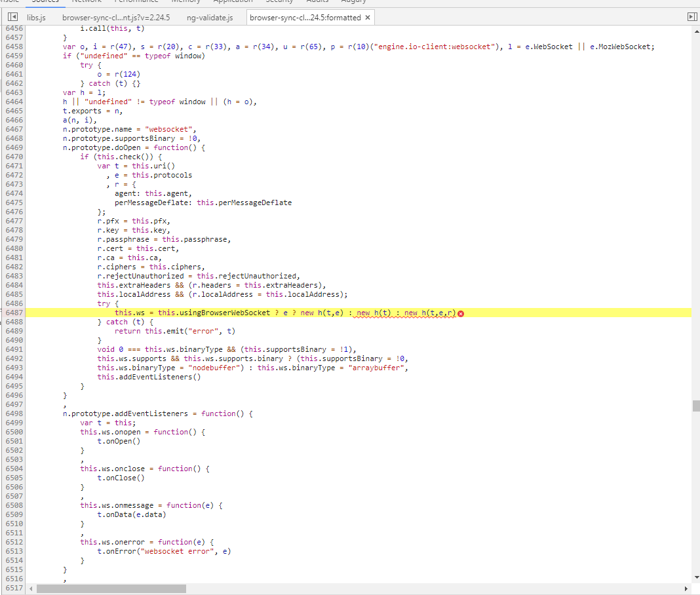Set a breakpoint on line 6487
700x595 pixels.
pyautogui.click(x=13, y=313)
